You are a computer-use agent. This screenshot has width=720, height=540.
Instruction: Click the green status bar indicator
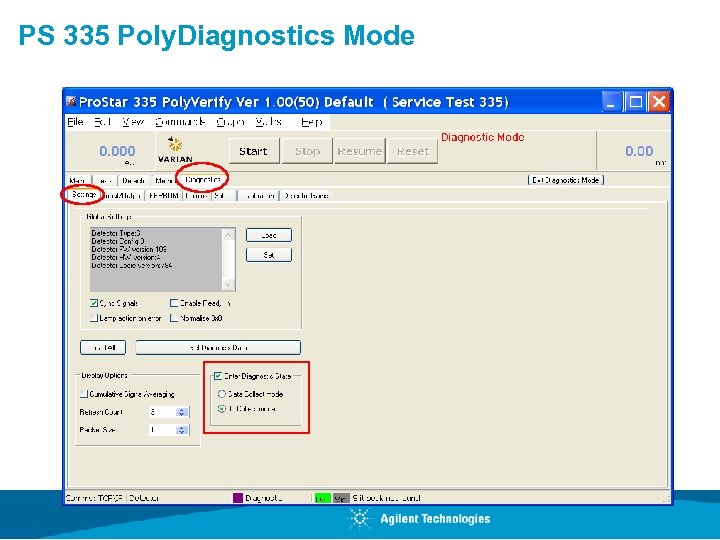click(x=323, y=498)
